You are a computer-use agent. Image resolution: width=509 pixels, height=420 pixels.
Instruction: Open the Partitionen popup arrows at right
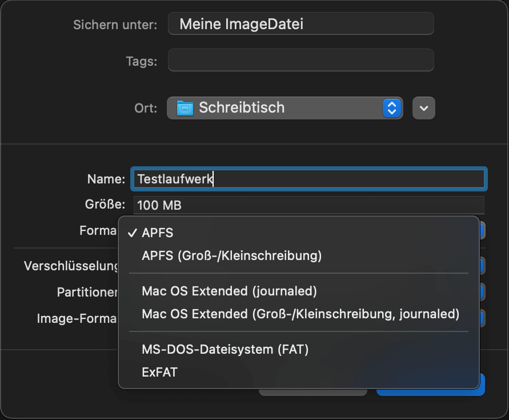(482, 292)
